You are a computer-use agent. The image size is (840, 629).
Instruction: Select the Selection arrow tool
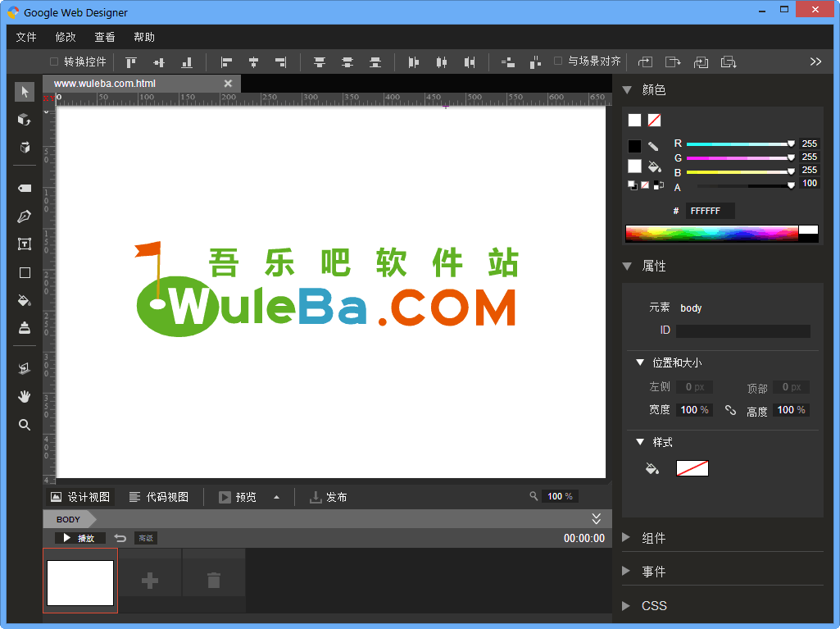click(25, 92)
